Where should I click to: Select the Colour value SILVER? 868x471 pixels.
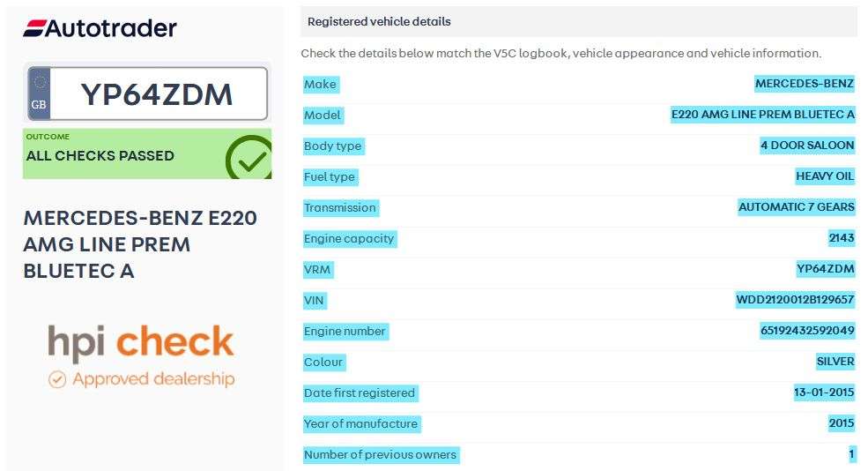(835, 362)
